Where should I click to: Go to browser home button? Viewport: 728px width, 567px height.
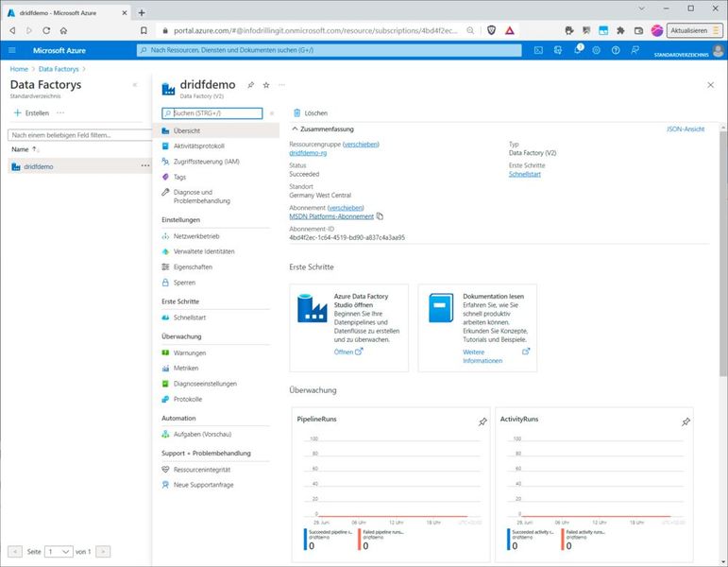[x=63, y=30]
